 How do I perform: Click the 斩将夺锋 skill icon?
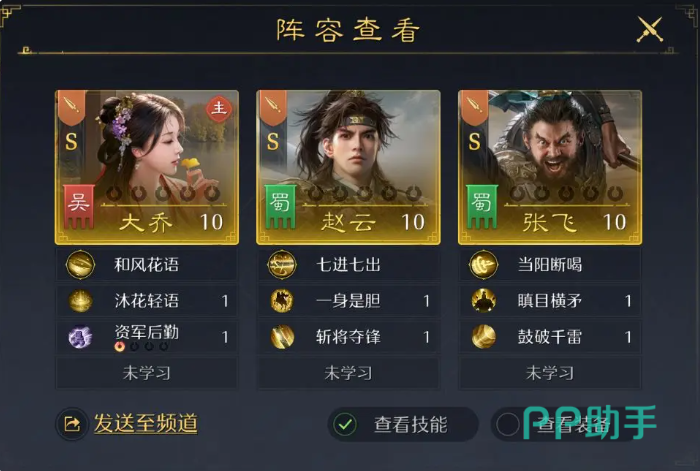point(282,337)
